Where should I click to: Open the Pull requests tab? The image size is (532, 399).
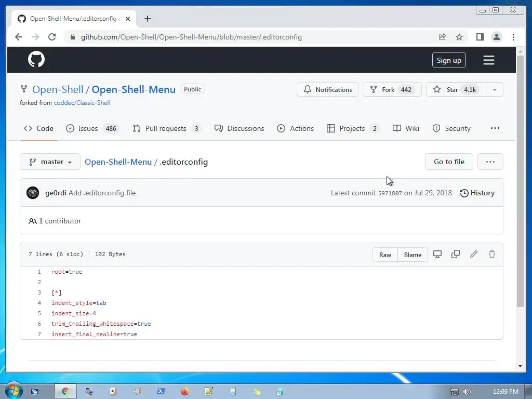pos(167,129)
